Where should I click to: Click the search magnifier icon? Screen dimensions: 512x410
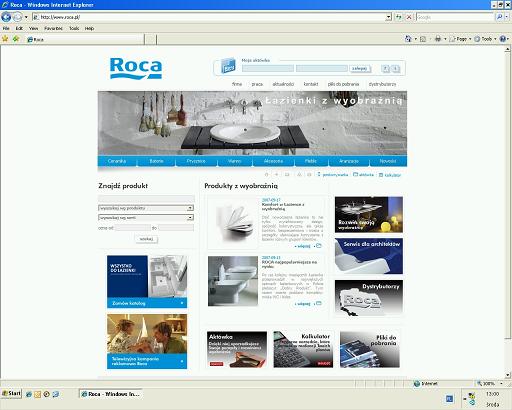[499, 17]
